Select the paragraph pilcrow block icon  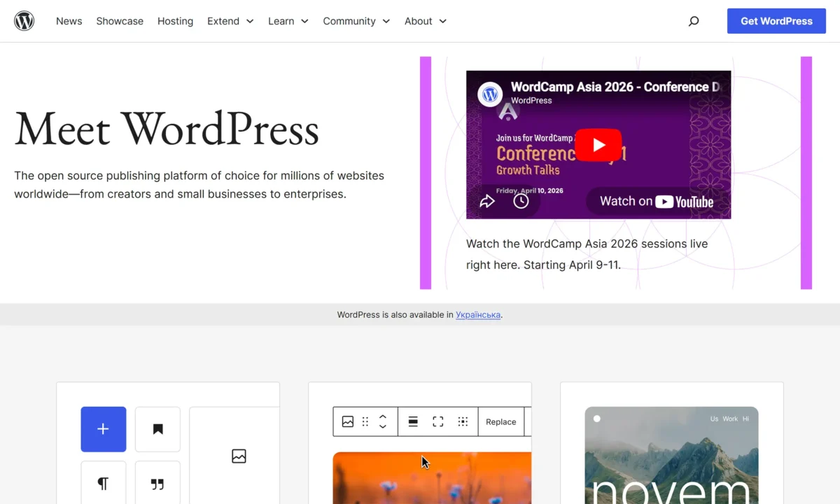(x=104, y=483)
